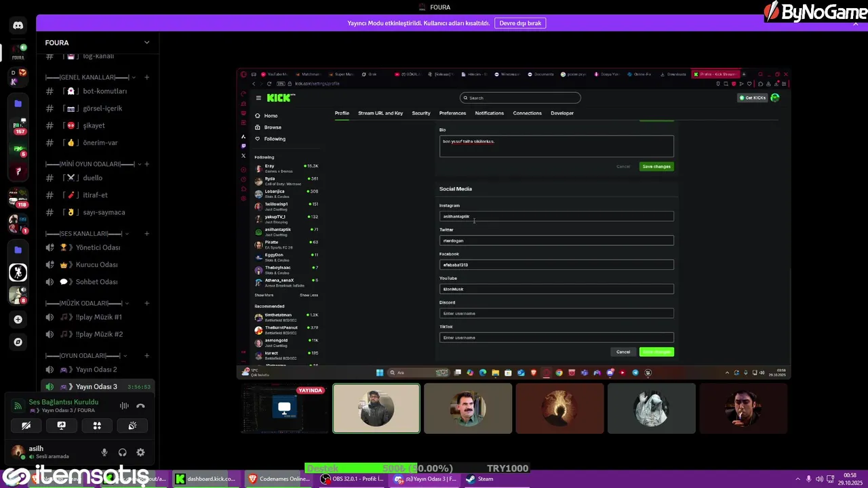
Task: Open the duello channel
Action: click(98, 178)
